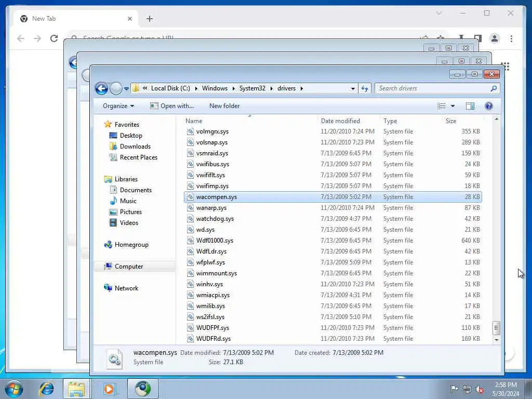The height and width of the screenshot is (399, 532).
Task: Click the folder icon in address bar
Action: click(x=136, y=88)
